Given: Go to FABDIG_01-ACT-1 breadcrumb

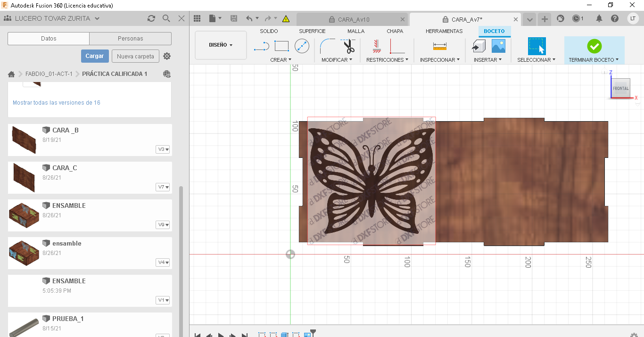Looking at the screenshot, I should [49, 74].
